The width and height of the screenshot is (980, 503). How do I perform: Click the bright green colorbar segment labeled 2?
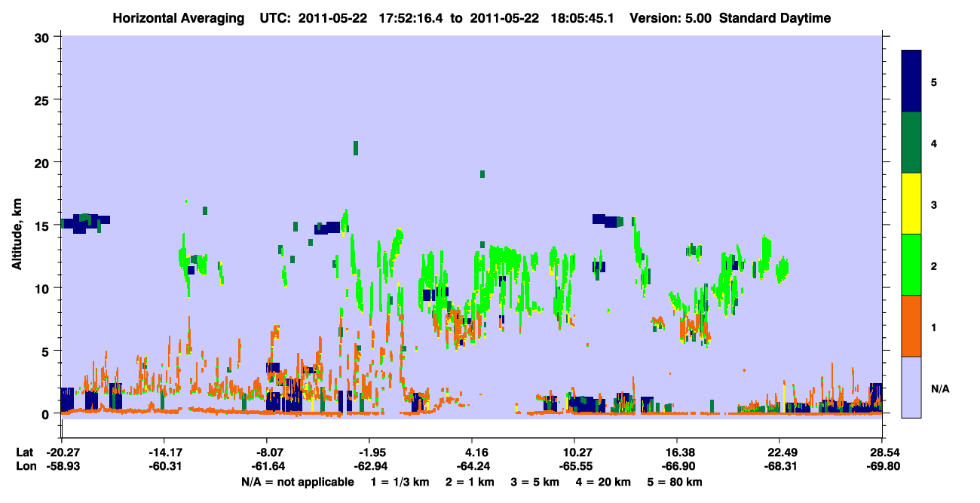(x=911, y=265)
